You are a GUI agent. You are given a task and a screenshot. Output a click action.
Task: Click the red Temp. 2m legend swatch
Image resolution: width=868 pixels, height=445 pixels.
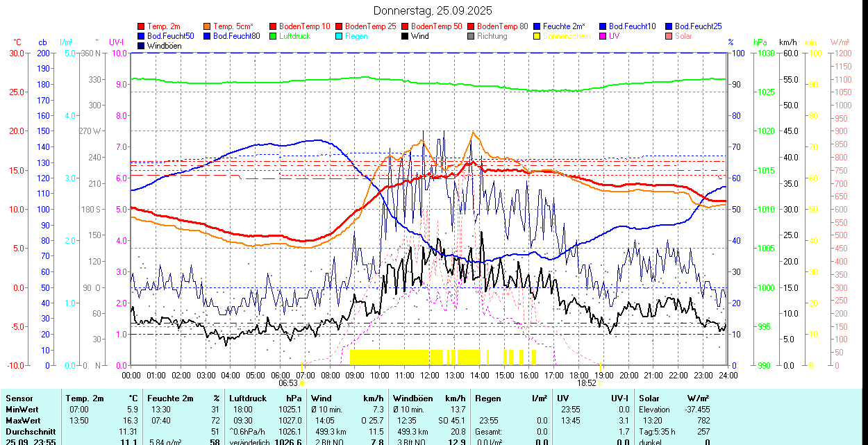tap(142, 26)
